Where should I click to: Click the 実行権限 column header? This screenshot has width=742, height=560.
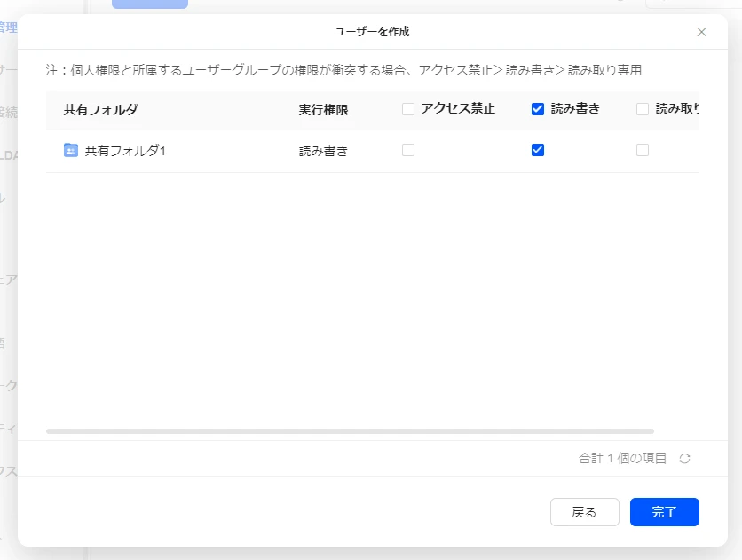[x=323, y=110]
